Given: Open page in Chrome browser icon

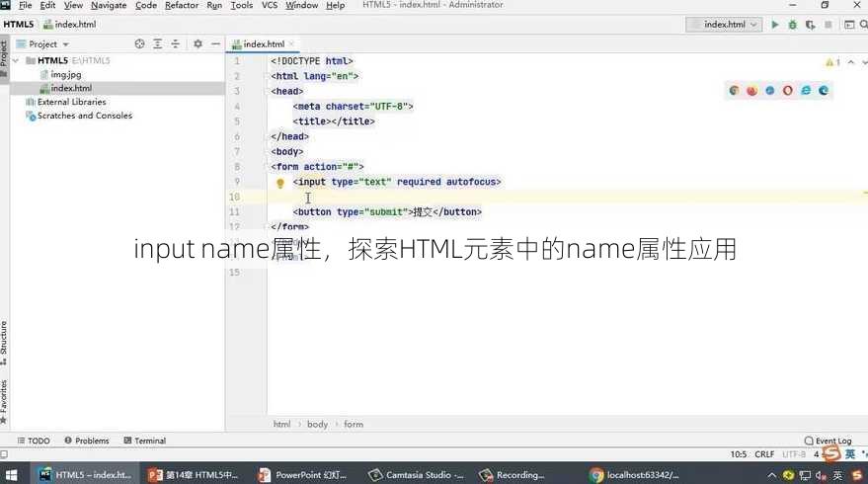Looking at the screenshot, I should tap(734, 90).
